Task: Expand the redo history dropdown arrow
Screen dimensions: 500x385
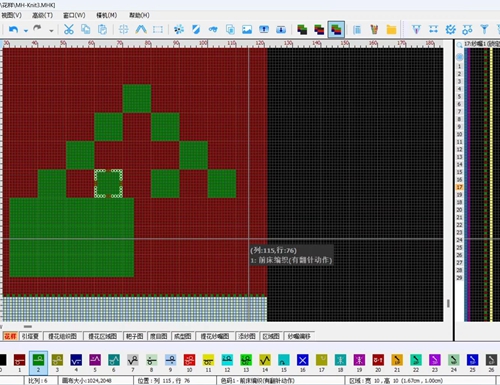Action: [x=51, y=31]
